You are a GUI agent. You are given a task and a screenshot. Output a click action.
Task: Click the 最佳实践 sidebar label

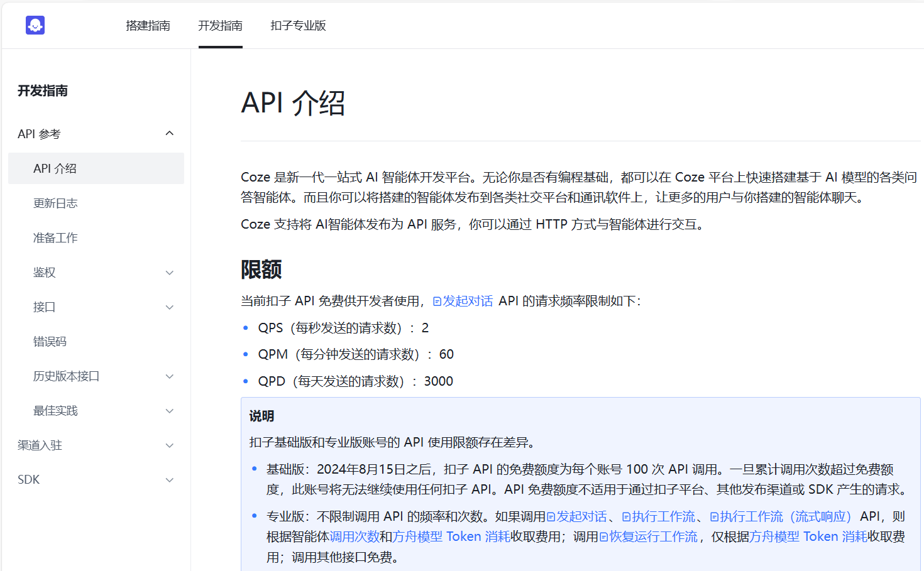click(55, 410)
